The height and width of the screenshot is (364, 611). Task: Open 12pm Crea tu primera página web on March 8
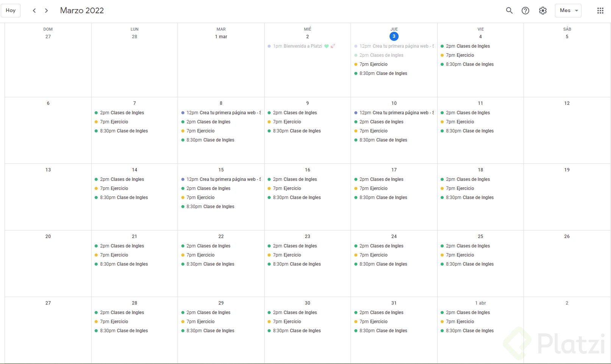221,113
